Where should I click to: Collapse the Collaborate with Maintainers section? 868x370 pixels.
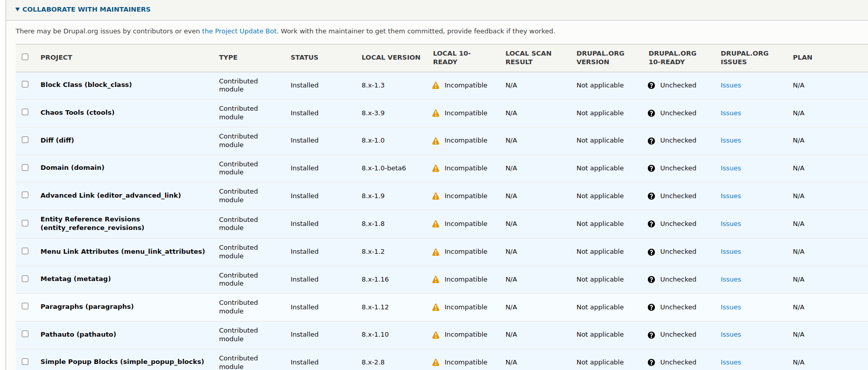[83, 9]
